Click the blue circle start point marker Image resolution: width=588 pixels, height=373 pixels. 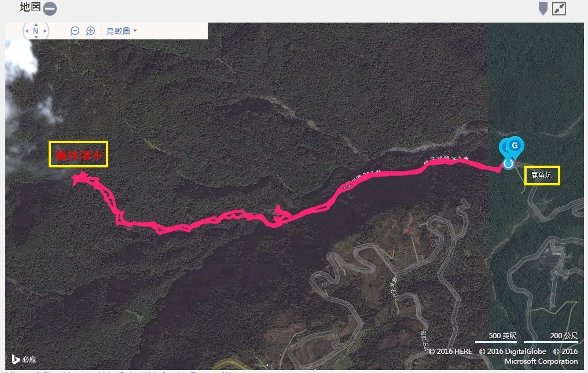point(509,163)
